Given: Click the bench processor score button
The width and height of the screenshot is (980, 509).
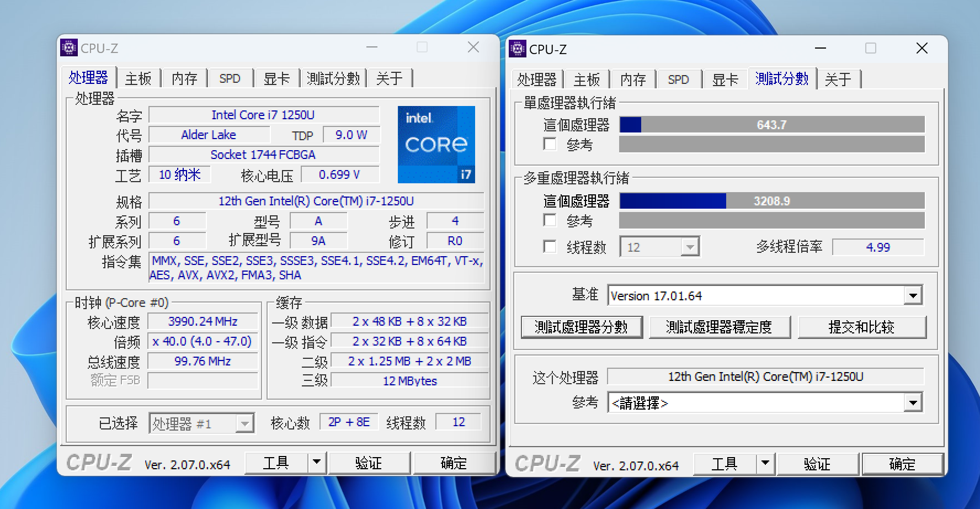Looking at the screenshot, I should coord(582,327).
